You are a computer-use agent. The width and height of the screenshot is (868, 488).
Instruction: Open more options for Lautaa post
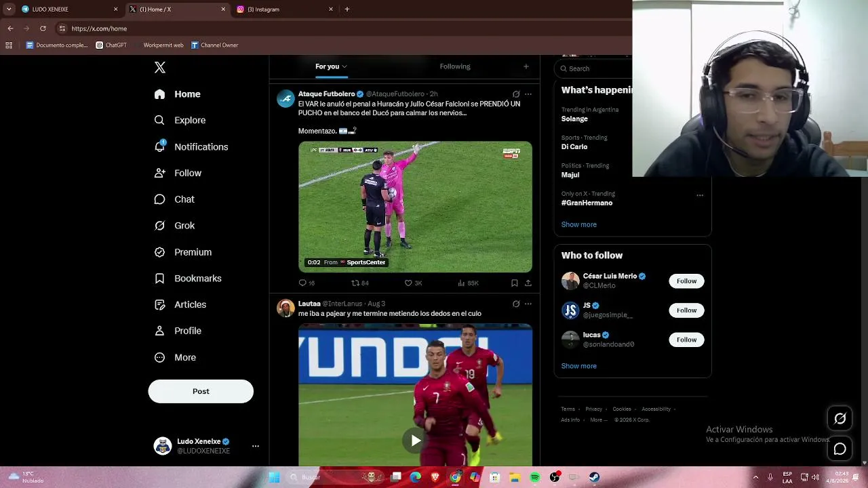(528, 304)
